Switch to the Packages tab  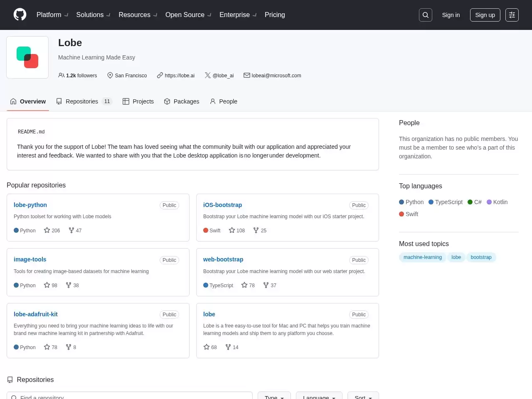[182, 101]
